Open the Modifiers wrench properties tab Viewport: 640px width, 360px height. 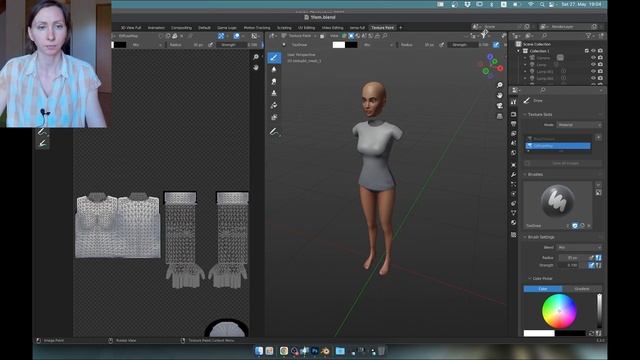pos(513,175)
